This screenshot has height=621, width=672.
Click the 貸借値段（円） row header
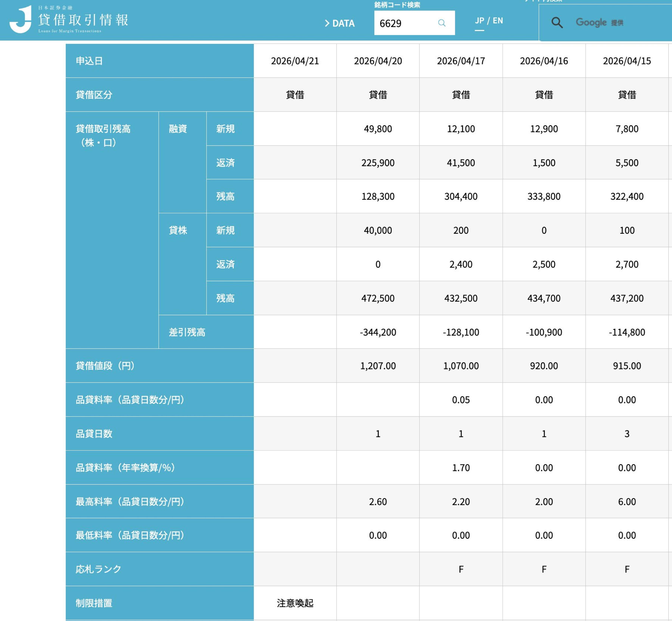pos(105,366)
